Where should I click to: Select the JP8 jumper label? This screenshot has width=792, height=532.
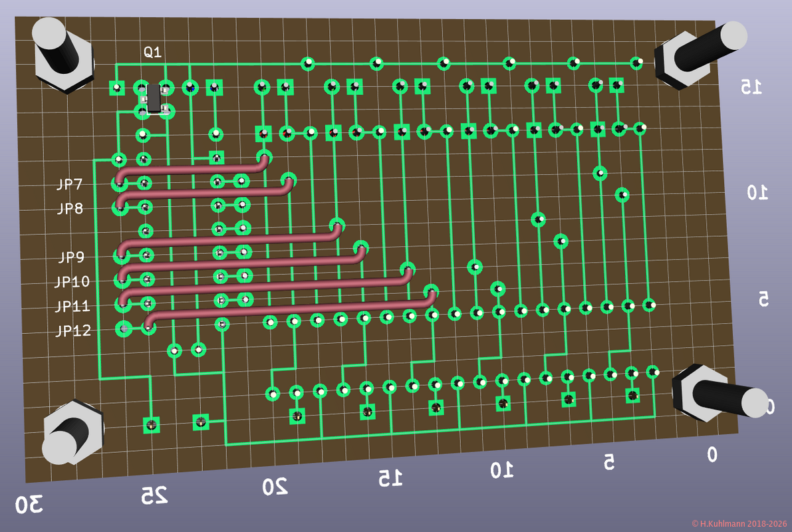pyautogui.click(x=70, y=209)
